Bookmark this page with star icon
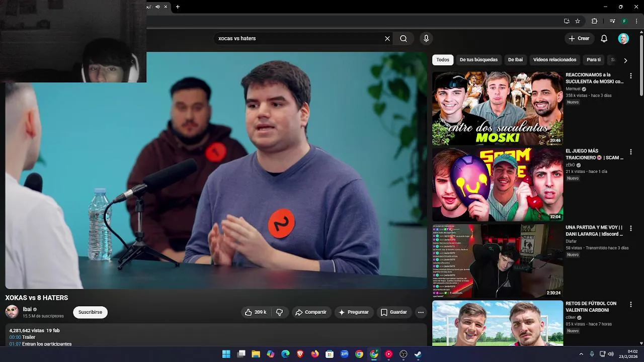The image size is (644, 362). click(578, 21)
